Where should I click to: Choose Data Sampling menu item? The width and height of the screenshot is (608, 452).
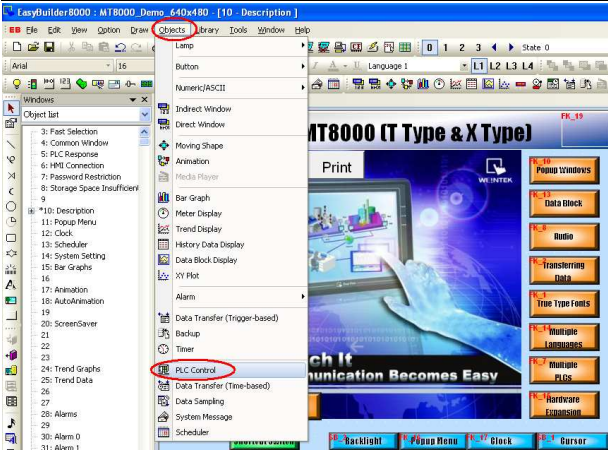click(x=231, y=401)
